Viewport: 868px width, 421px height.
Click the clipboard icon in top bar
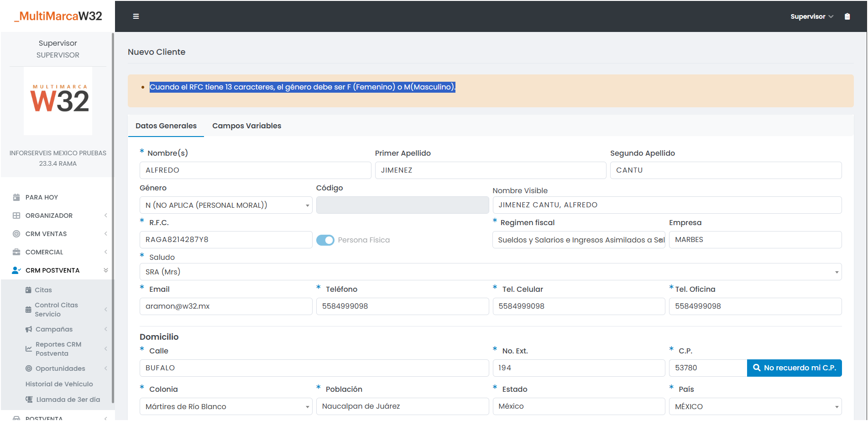pyautogui.click(x=847, y=16)
